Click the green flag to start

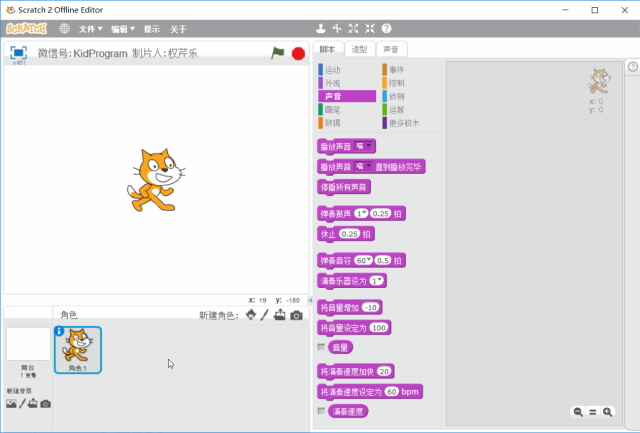[x=278, y=52]
